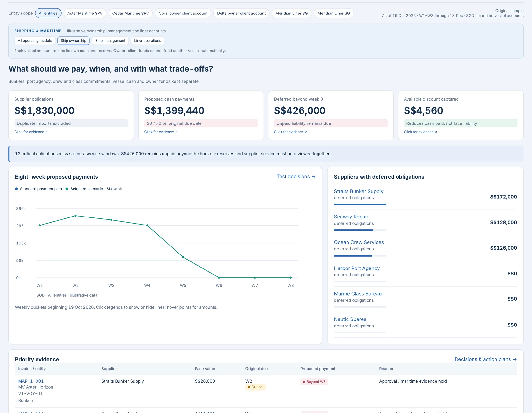Click the Beyond W8 status badge
The height and width of the screenshot is (413, 532).
click(x=314, y=382)
